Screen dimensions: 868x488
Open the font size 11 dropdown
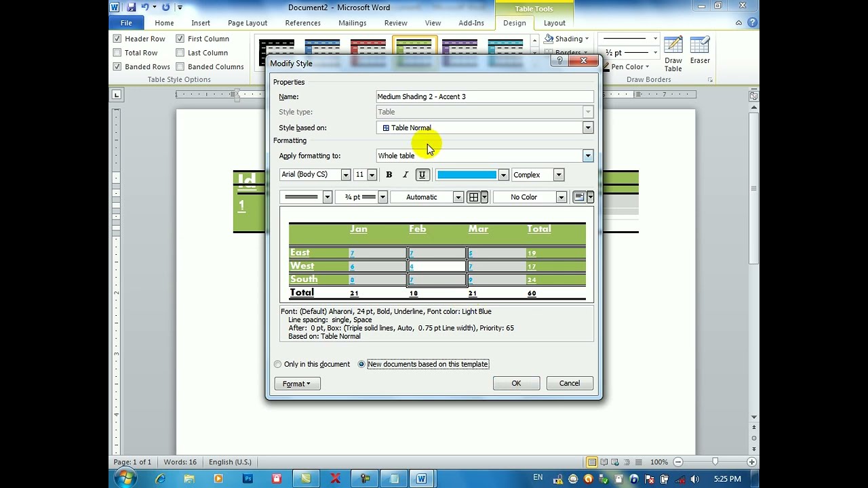click(372, 175)
